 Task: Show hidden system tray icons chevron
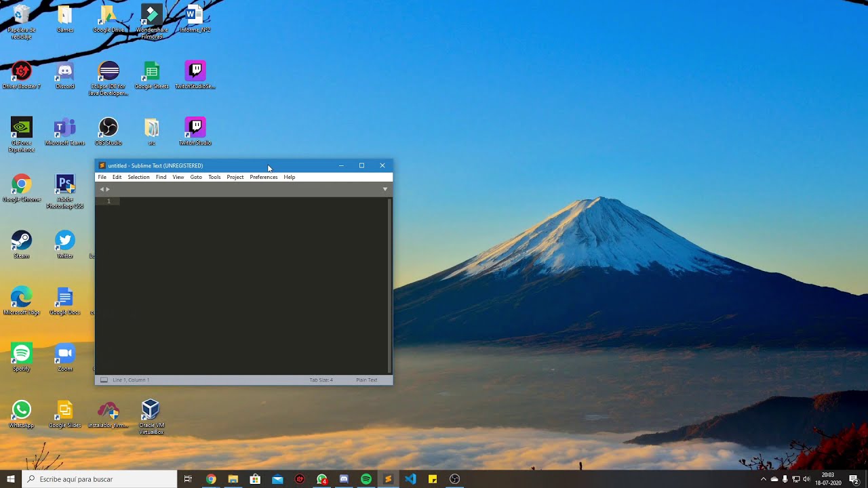coord(763,479)
